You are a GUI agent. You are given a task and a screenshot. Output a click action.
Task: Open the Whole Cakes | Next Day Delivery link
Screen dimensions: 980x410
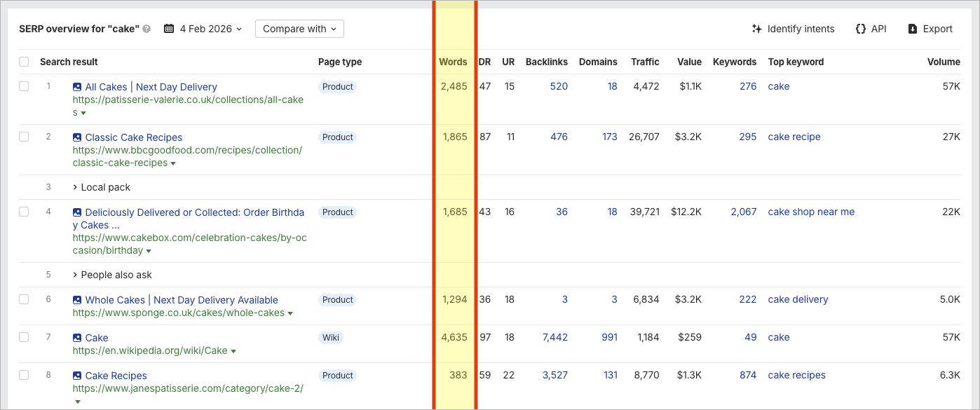(x=182, y=300)
